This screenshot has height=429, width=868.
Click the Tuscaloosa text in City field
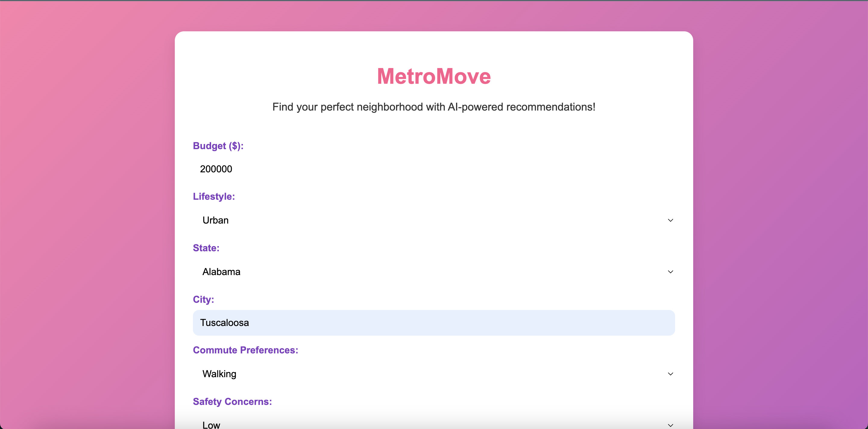click(x=225, y=323)
